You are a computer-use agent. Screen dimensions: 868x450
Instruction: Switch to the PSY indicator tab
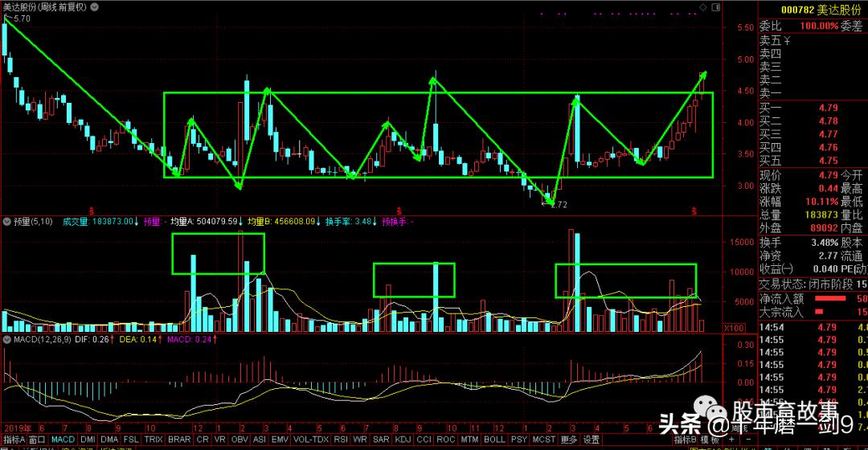click(518, 440)
